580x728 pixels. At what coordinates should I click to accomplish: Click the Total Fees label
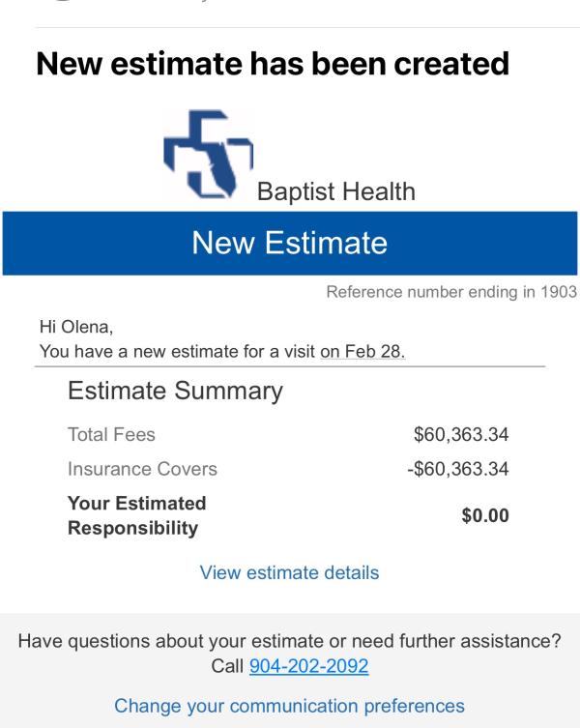pyautogui.click(x=111, y=434)
